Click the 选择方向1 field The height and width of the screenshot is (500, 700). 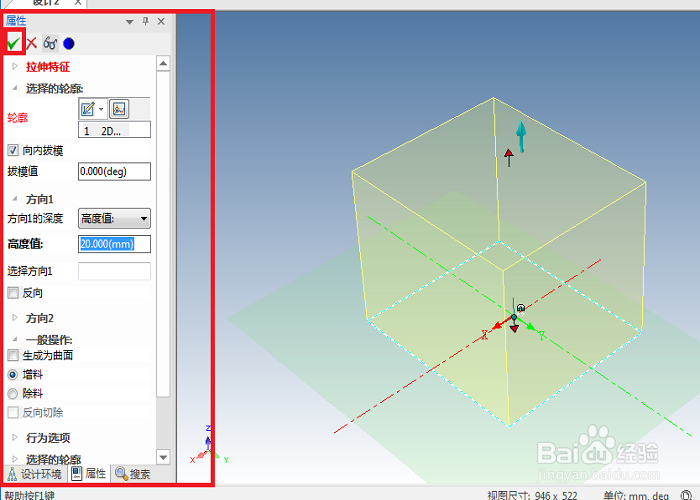pos(114,271)
